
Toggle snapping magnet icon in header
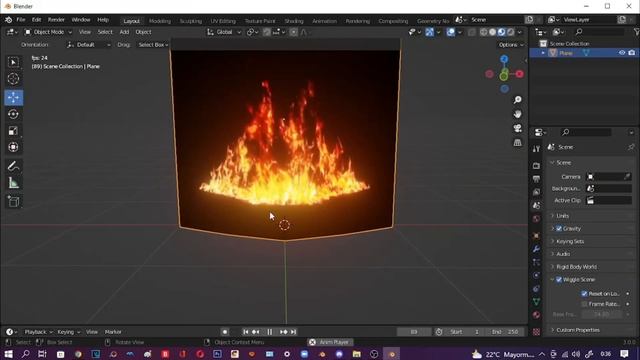[267, 32]
